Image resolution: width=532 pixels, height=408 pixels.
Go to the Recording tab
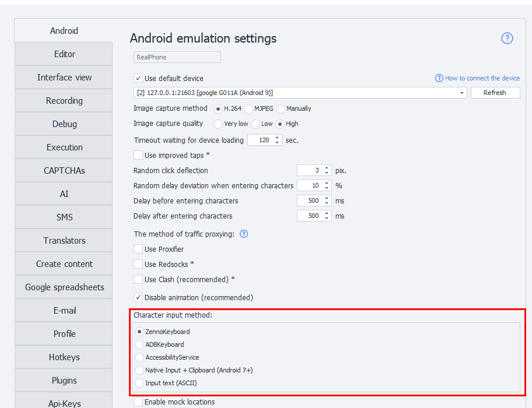tap(64, 101)
